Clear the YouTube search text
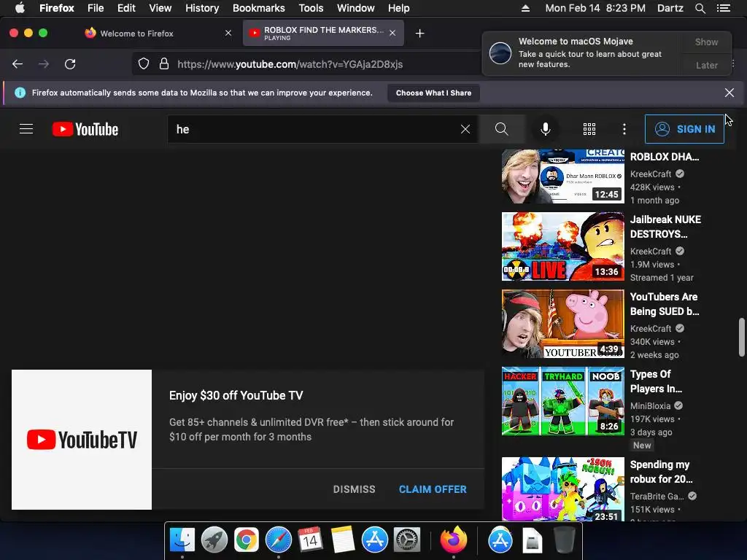This screenshot has width=747, height=560. 465,129
